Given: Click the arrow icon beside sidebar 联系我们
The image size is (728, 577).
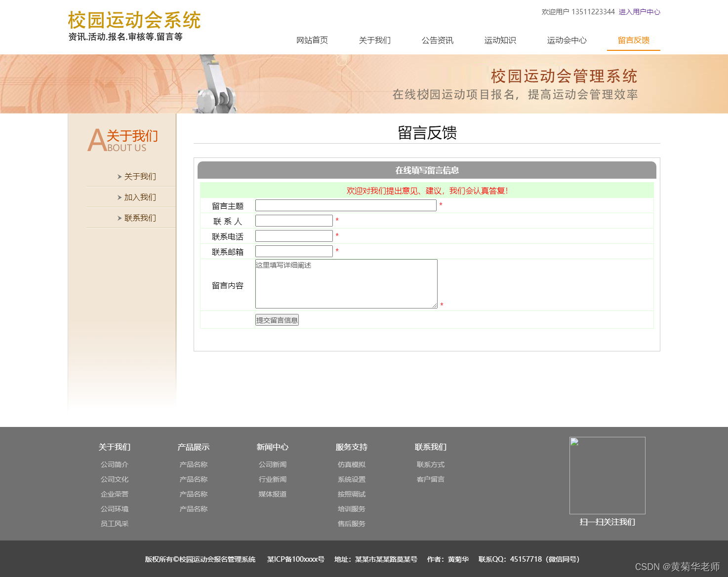Looking at the screenshot, I should click(x=120, y=218).
